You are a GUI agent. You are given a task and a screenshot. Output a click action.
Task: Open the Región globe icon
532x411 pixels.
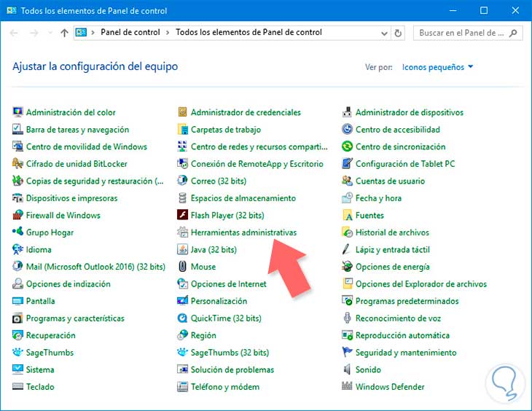(182, 335)
